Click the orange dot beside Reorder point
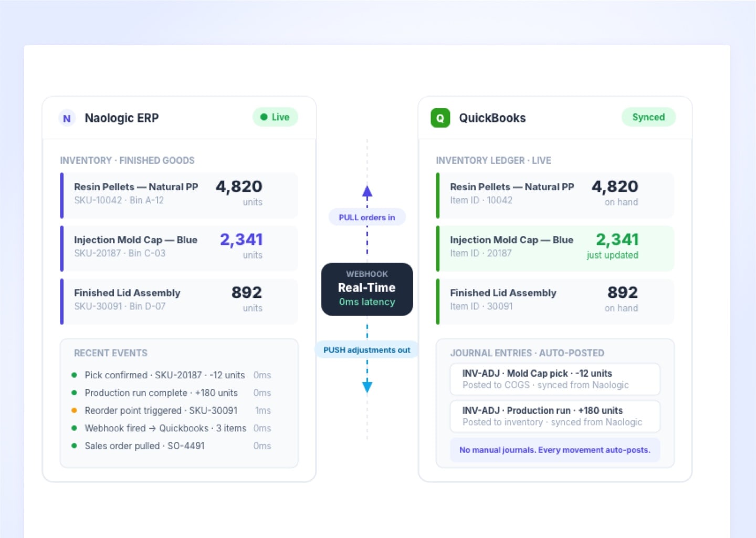 (x=74, y=410)
